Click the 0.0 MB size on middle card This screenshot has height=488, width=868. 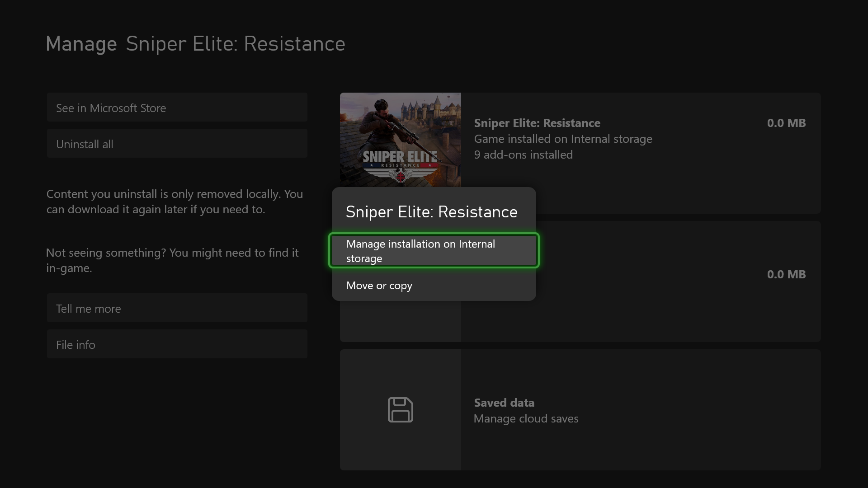786,274
